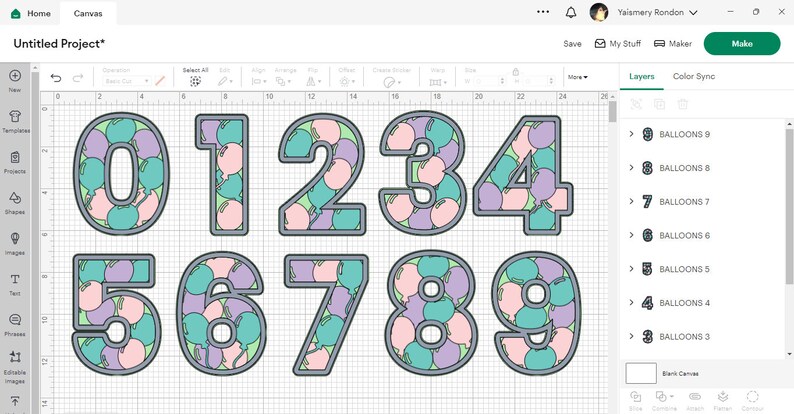The height and width of the screenshot is (414, 794).
Task: Select the number 7 balloon design
Action: pos(326,314)
